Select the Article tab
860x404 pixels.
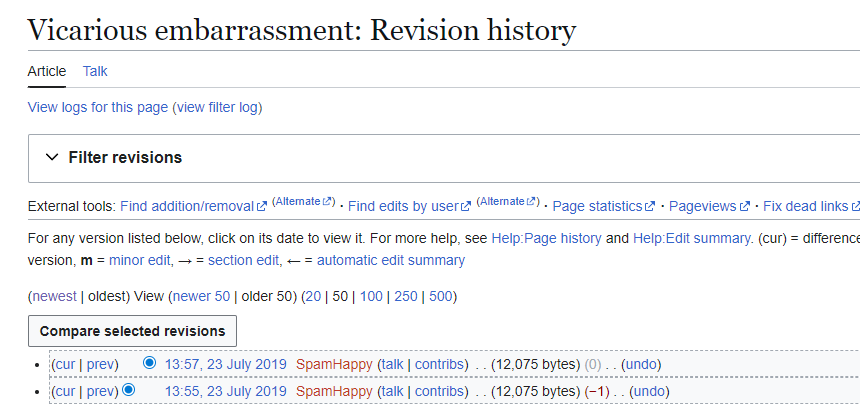47,71
